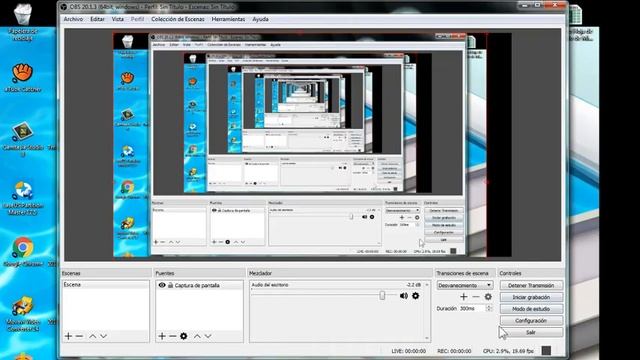Click the OBS preview canvas

(312, 144)
